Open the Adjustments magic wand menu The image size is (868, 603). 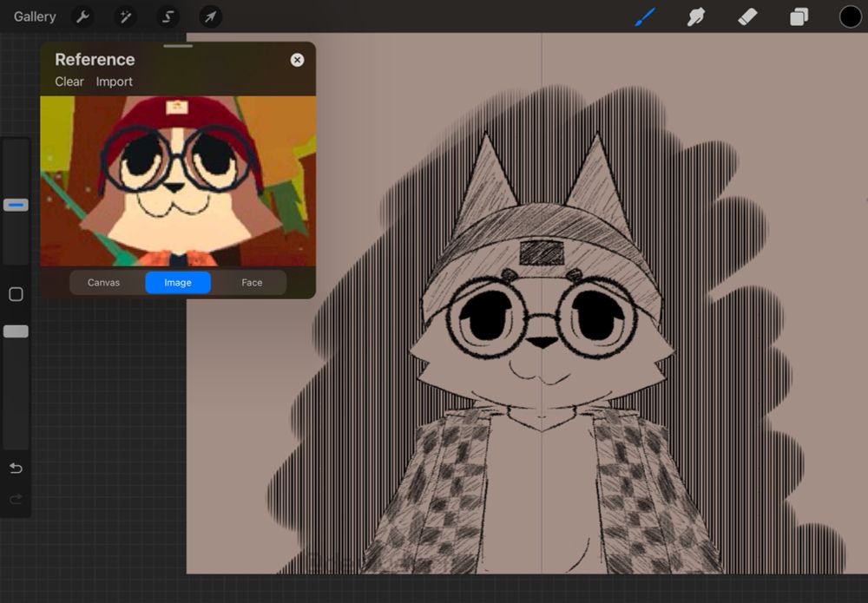[x=125, y=16]
